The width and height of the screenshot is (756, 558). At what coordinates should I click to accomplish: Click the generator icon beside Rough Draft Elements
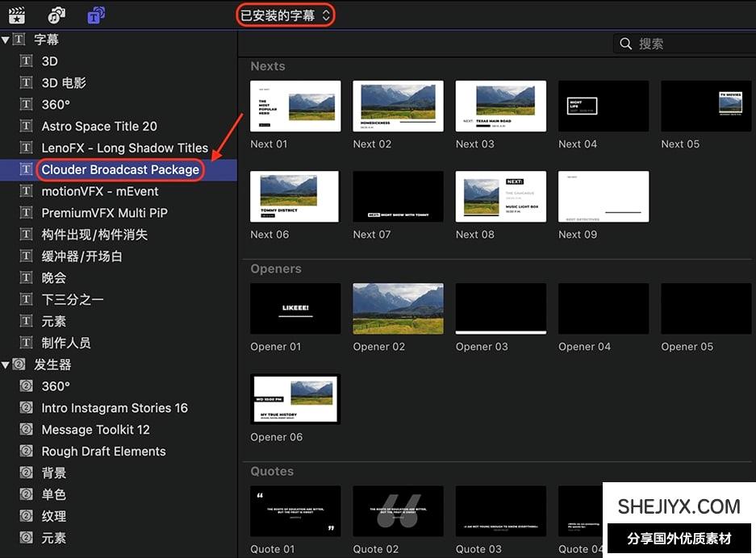point(26,452)
